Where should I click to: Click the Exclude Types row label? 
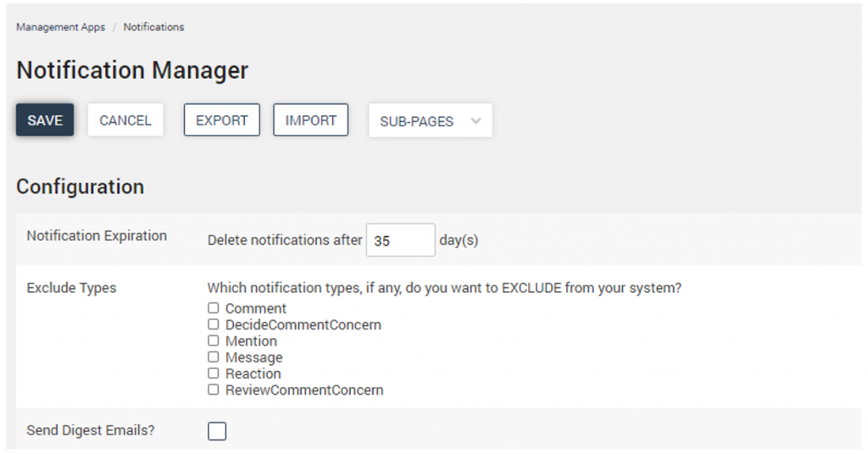[71, 288]
